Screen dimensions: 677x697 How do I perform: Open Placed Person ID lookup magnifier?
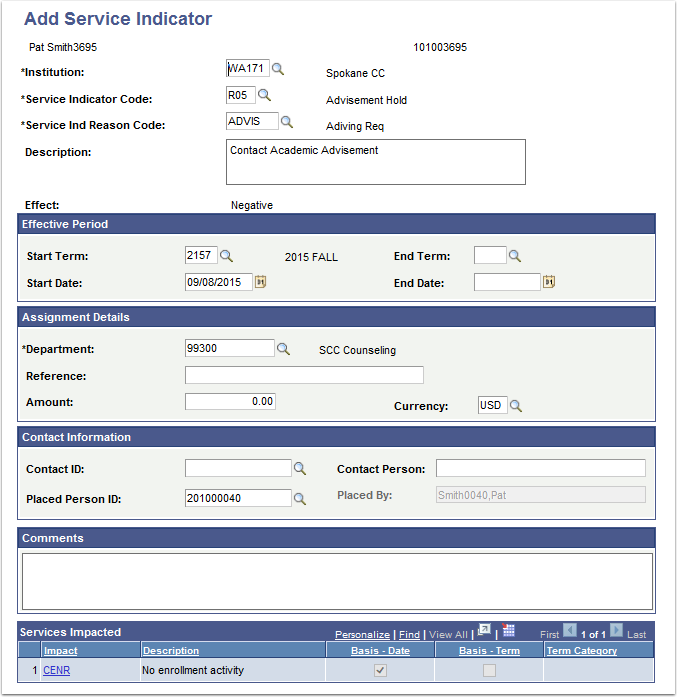point(300,499)
